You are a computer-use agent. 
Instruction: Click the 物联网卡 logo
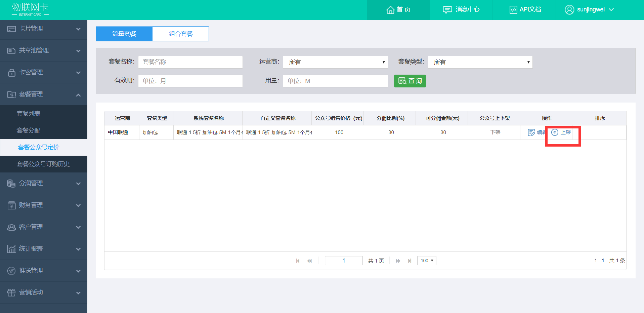(30, 9)
